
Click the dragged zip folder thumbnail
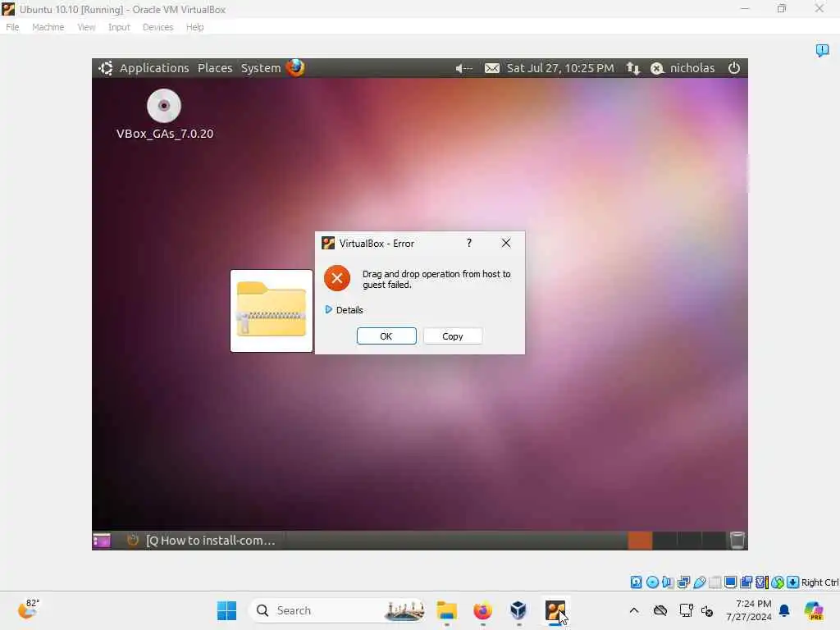pos(272,311)
